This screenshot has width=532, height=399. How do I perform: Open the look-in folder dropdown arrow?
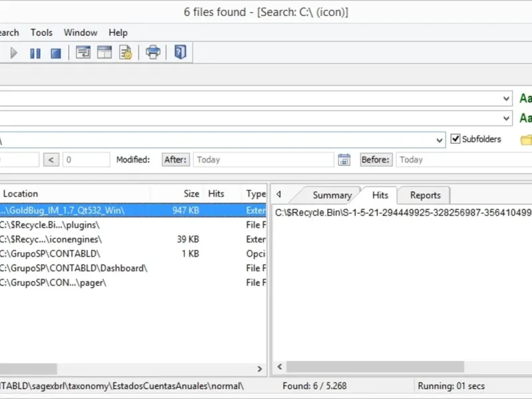click(440, 140)
